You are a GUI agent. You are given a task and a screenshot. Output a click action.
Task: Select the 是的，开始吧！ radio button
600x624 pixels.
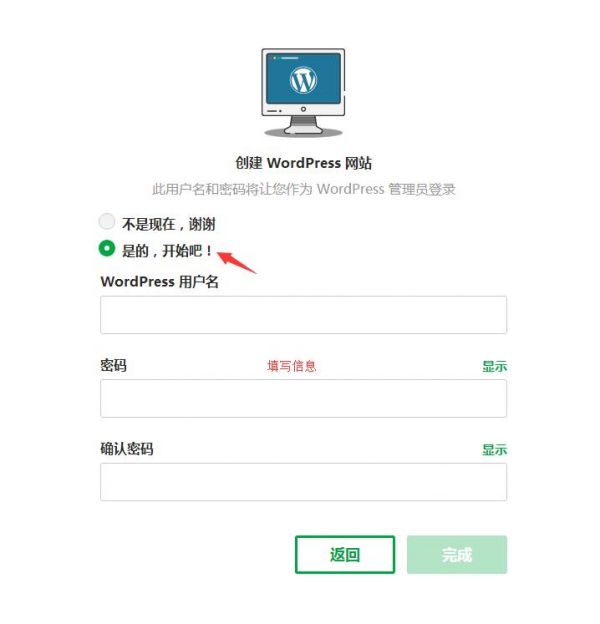click(107, 248)
